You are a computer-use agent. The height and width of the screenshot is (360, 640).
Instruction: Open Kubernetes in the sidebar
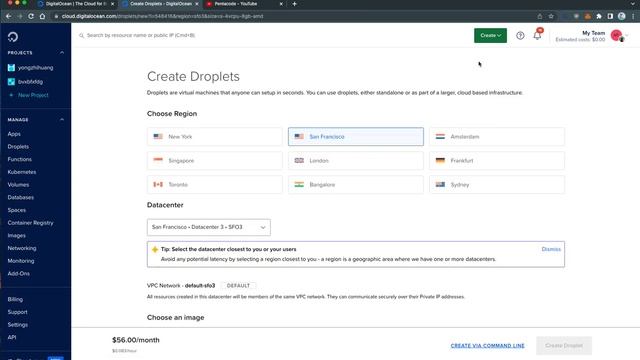22,172
